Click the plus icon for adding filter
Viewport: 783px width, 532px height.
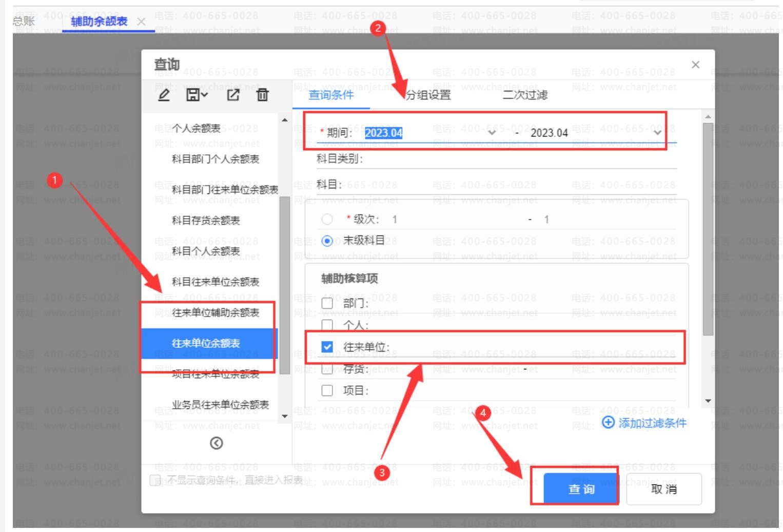click(608, 422)
